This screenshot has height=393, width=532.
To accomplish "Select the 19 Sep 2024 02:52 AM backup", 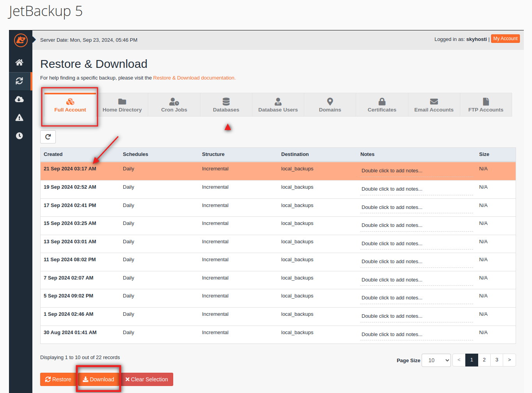I will coord(278,189).
